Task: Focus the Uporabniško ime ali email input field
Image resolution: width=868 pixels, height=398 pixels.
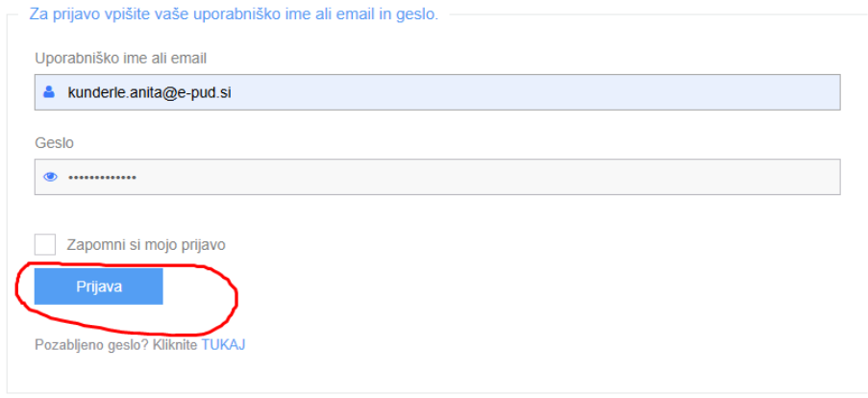Action: click(437, 92)
